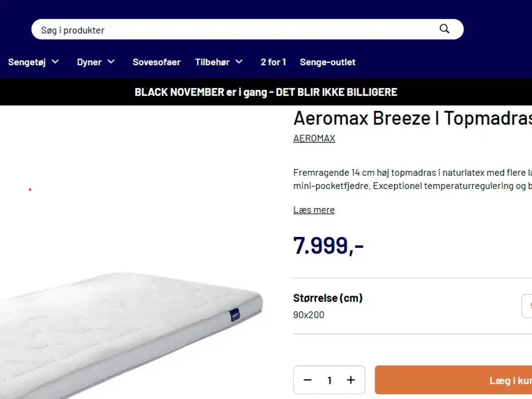Image resolution: width=532 pixels, height=399 pixels.
Task: Click the 2 for 1 menu item
Action: (273, 62)
